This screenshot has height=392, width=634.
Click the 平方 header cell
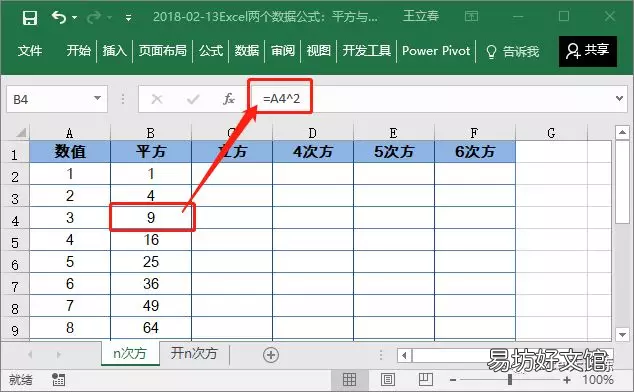(x=150, y=152)
